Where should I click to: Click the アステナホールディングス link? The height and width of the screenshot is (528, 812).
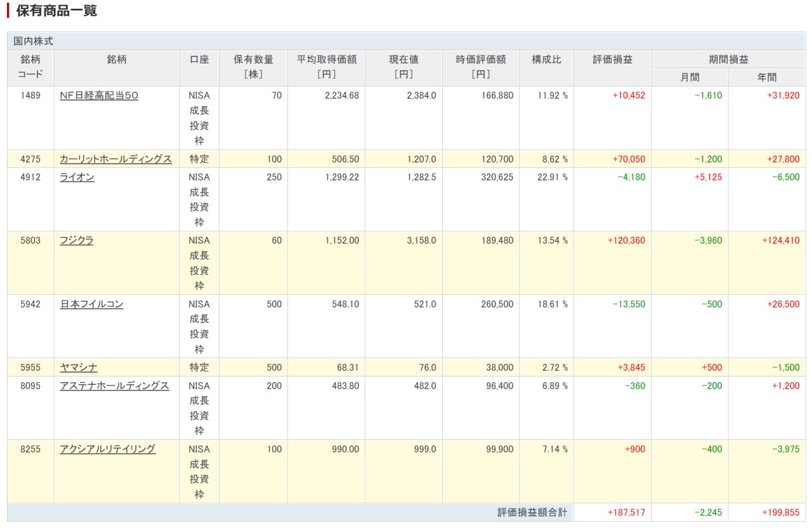coord(114,386)
